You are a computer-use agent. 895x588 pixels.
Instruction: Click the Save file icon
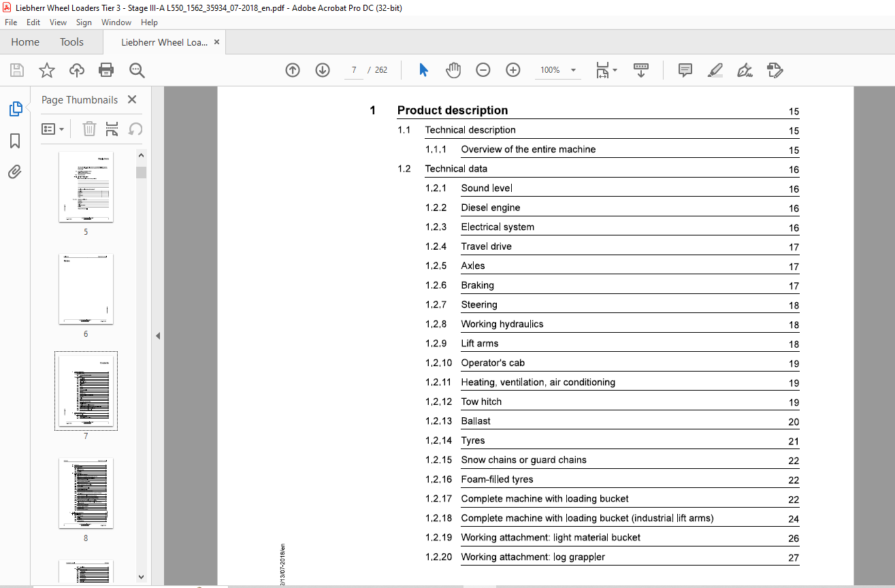pos(17,70)
